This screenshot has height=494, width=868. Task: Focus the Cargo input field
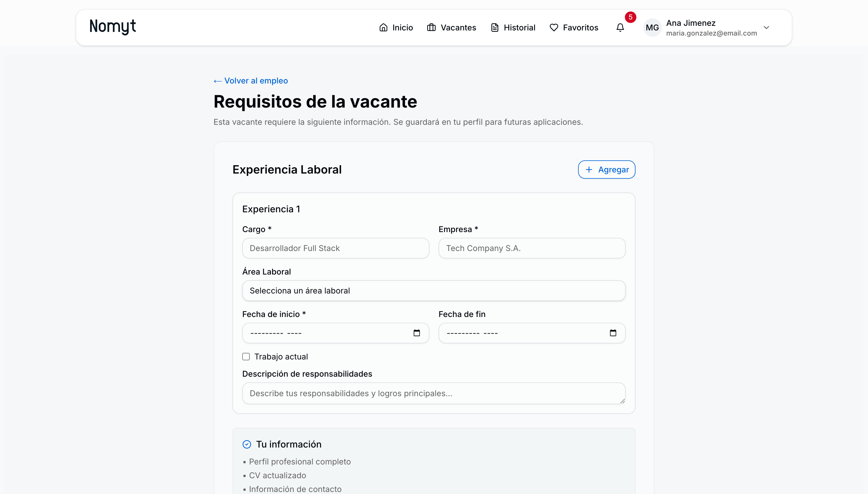click(x=335, y=248)
